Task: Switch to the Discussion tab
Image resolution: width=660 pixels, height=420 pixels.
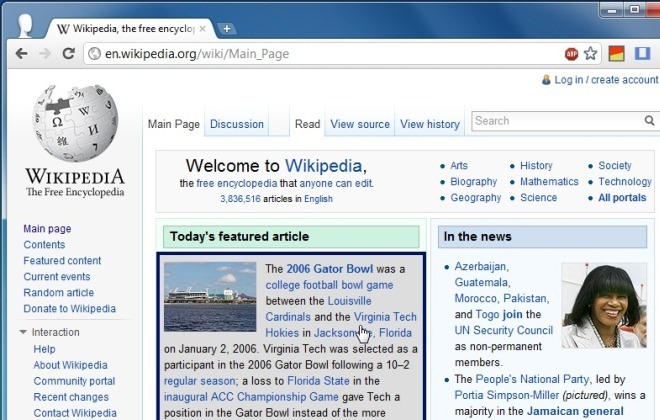Action: (x=237, y=124)
